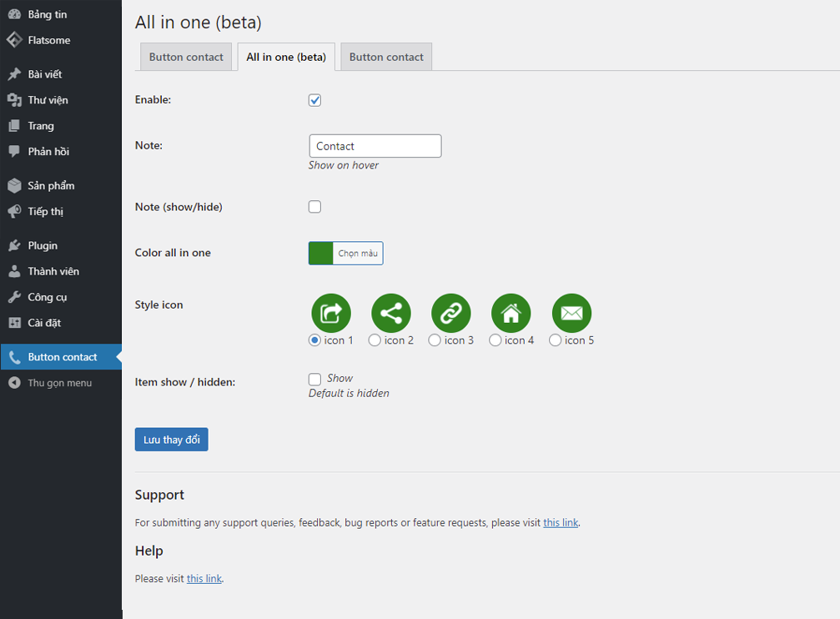The image size is (840, 619).
Task: Open the last Button contact tab
Action: click(x=386, y=57)
